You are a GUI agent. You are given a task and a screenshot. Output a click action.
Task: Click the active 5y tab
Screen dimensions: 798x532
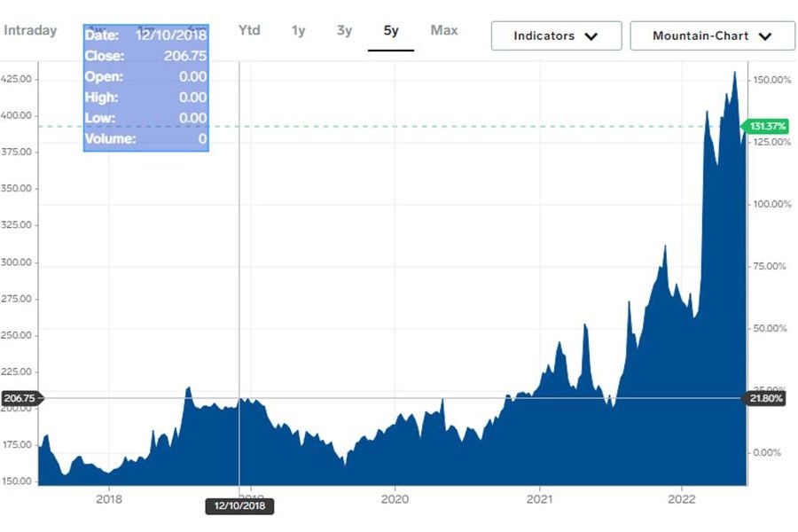pyautogui.click(x=391, y=31)
